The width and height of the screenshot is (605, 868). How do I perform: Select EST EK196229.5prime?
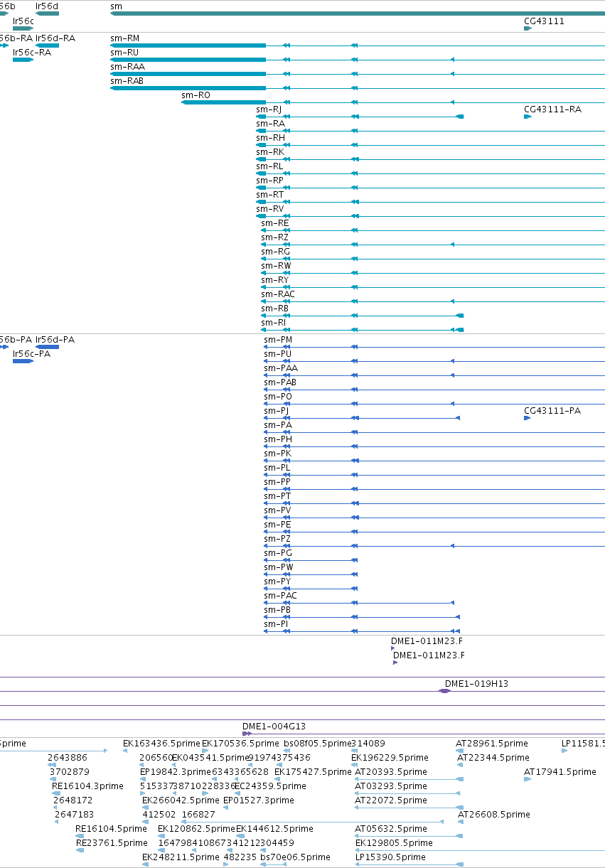390,757
